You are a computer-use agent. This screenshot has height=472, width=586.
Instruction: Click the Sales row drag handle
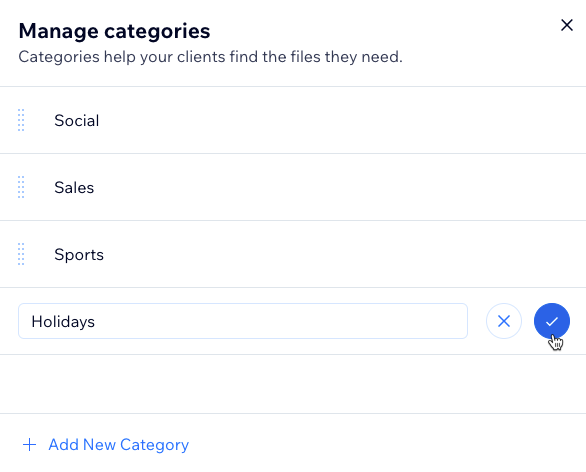click(21, 187)
